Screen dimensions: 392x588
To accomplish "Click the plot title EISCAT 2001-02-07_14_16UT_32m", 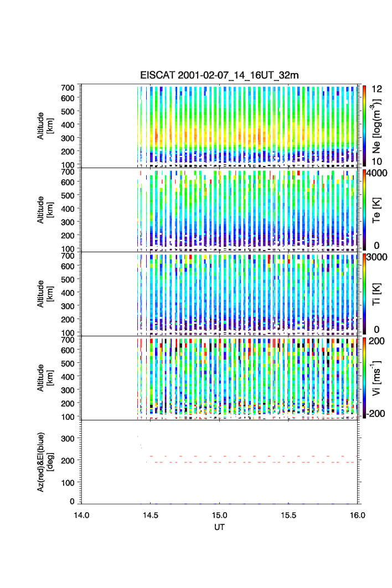I will click(x=219, y=75).
